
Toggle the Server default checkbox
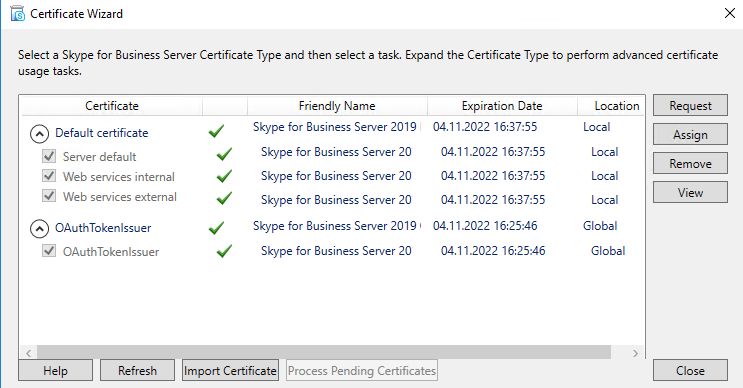49,155
